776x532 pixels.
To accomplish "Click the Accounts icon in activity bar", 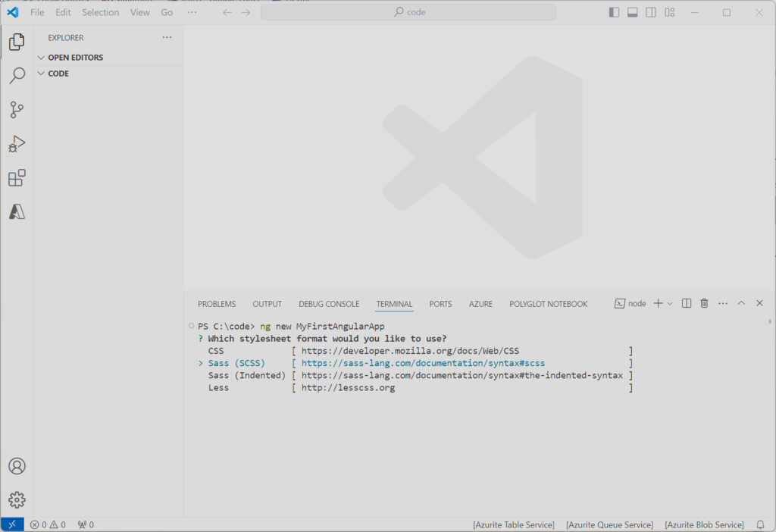I will pyautogui.click(x=17, y=466).
